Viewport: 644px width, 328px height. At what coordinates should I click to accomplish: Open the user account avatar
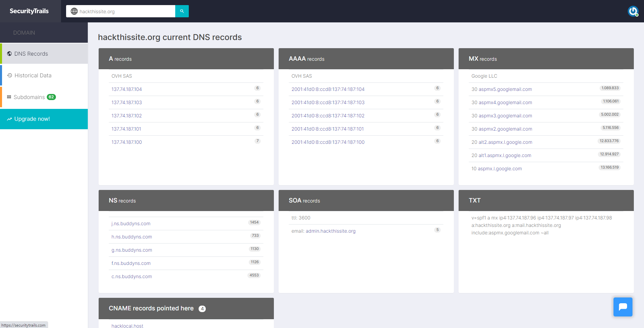(x=633, y=11)
